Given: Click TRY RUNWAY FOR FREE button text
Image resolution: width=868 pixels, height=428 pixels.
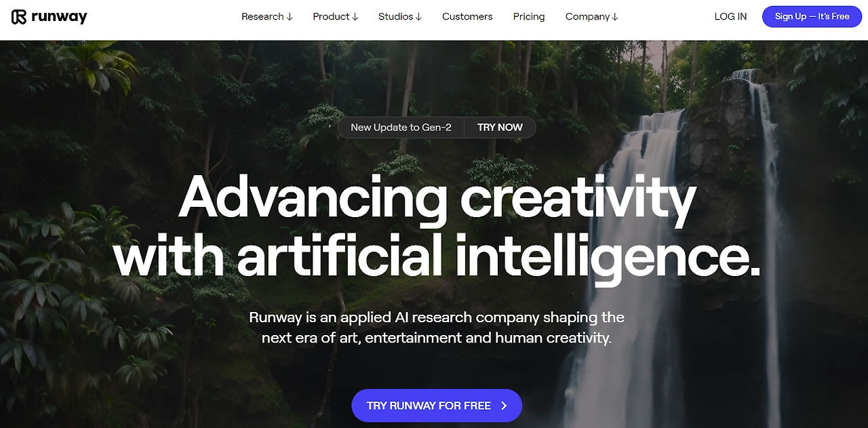Looking at the screenshot, I should click(x=429, y=406).
